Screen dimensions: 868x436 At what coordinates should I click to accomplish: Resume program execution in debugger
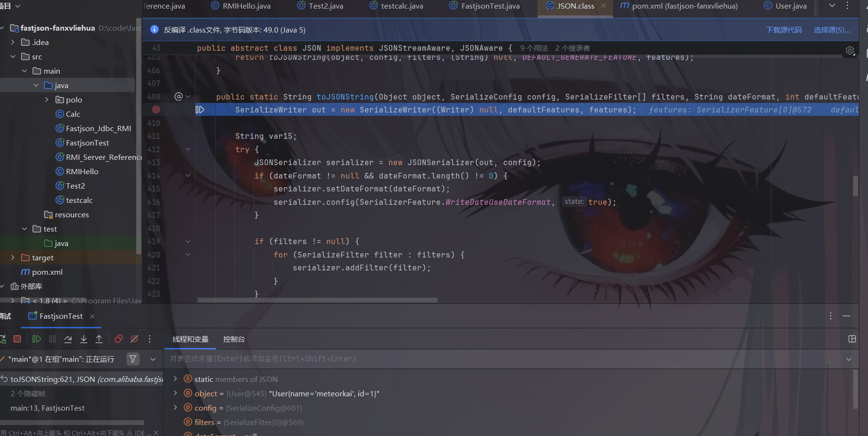(36, 339)
